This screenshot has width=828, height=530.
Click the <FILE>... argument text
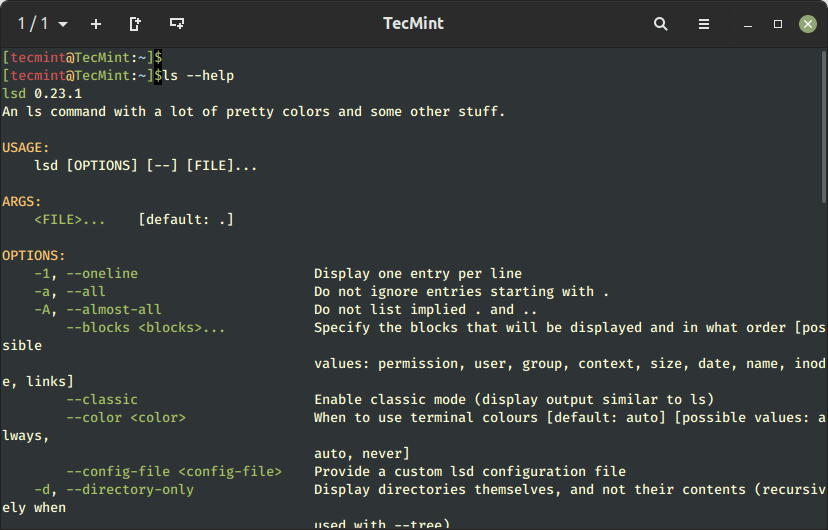tap(70, 220)
